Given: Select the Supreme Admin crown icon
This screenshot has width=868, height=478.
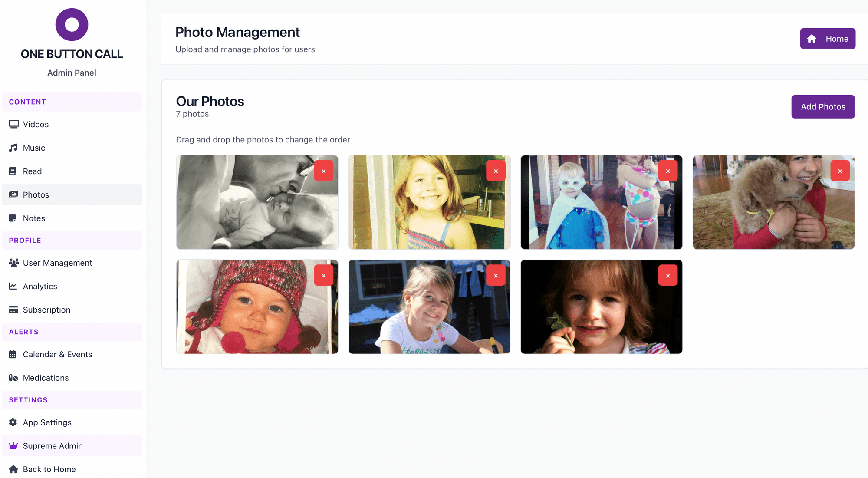Looking at the screenshot, I should [x=13, y=445].
